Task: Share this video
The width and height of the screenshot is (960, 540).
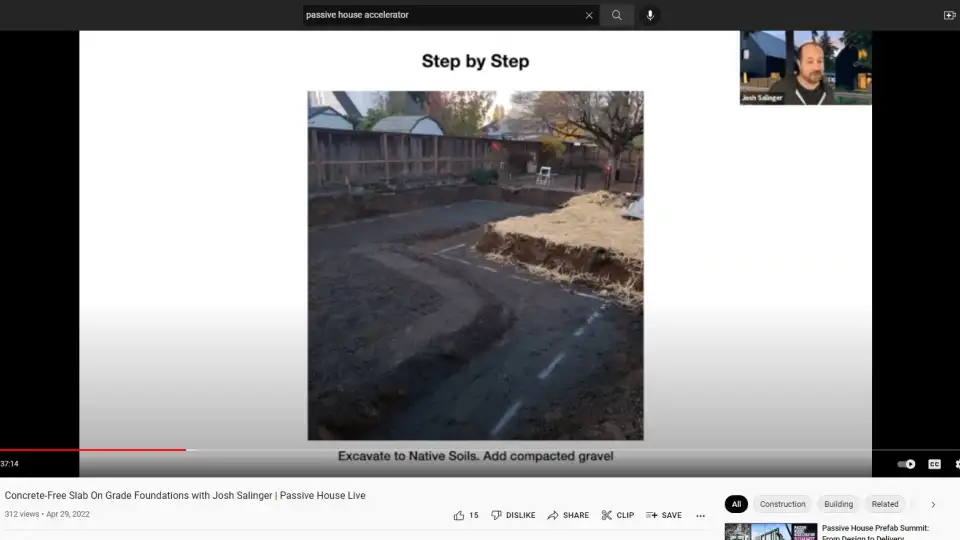Action: pyautogui.click(x=567, y=515)
